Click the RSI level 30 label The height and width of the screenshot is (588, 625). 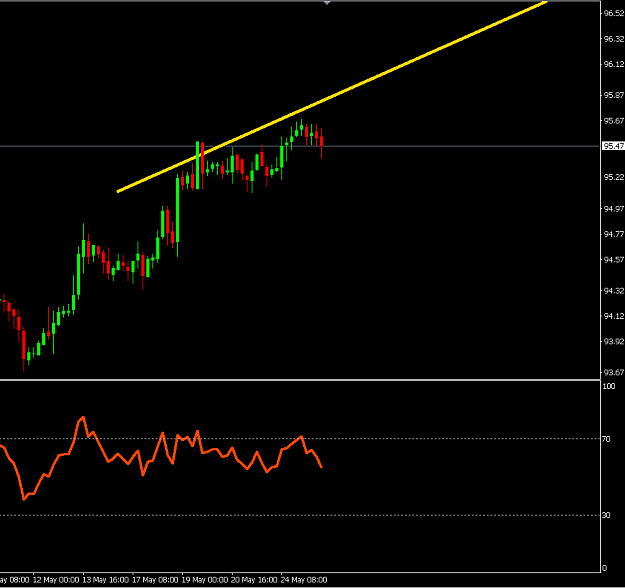click(606, 515)
